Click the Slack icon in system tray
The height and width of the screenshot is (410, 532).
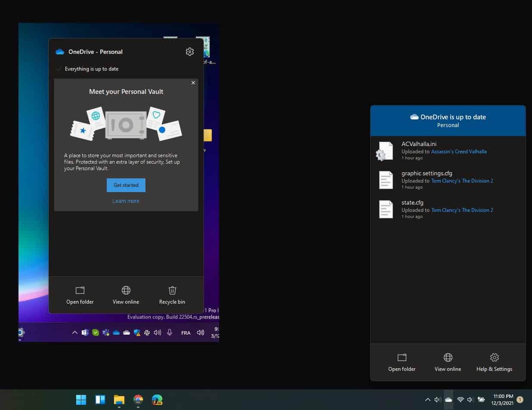(147, 332)
